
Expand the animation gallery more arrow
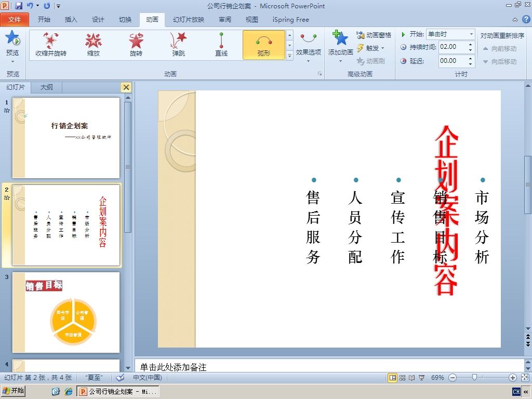289,56
